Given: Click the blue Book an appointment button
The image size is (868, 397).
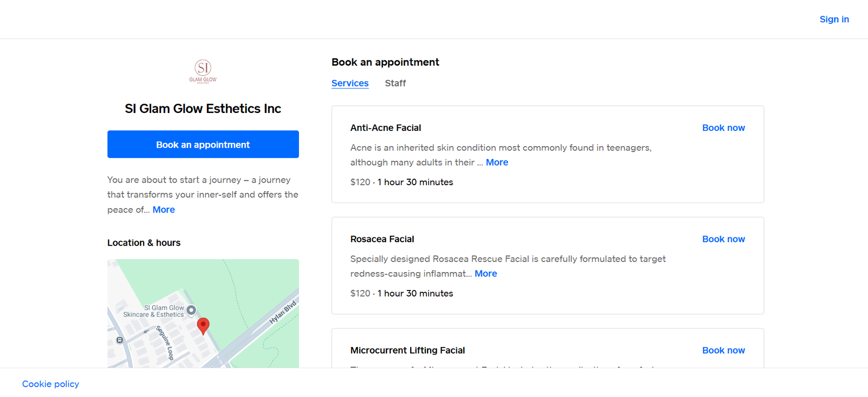Looking at the screenshot, I should click(x=203, y=144).
